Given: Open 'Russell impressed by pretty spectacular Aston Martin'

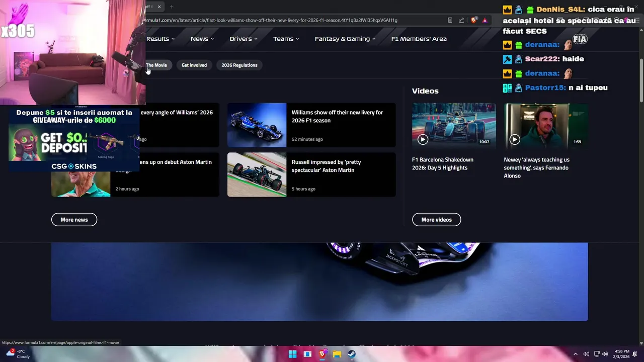Looking at the screenshot, I should pyautogui.click(x=326, y=166).
